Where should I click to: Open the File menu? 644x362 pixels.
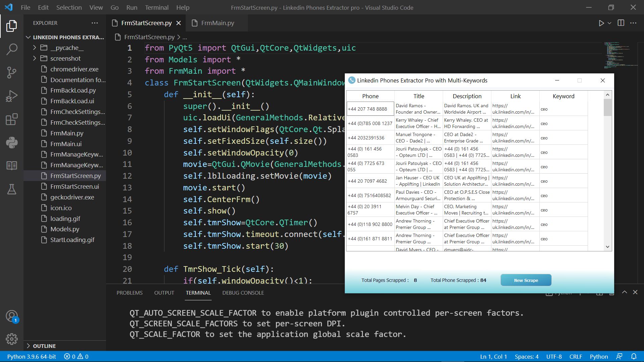tap(25, 7)
